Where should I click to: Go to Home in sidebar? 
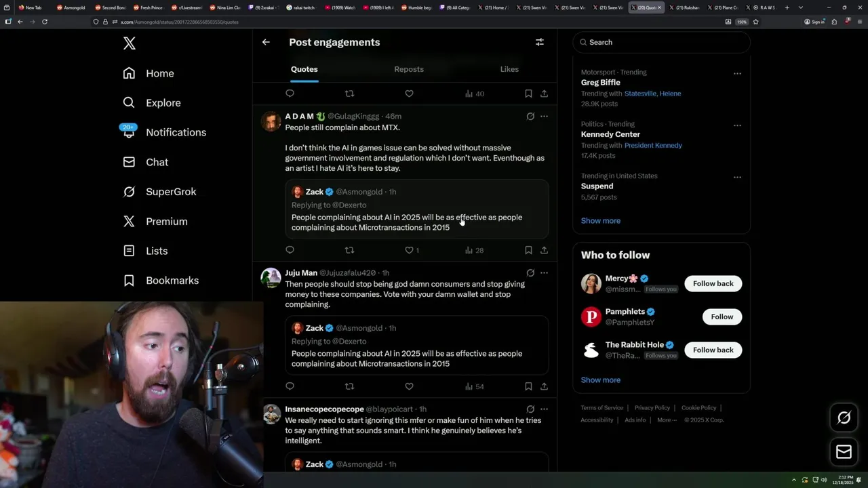tap(149, 73)
